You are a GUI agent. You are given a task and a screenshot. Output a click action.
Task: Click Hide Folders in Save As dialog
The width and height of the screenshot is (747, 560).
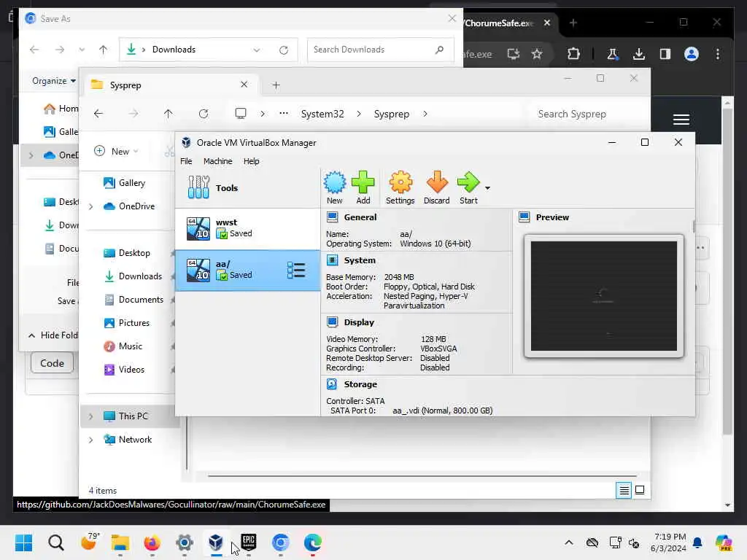point(53,335)
